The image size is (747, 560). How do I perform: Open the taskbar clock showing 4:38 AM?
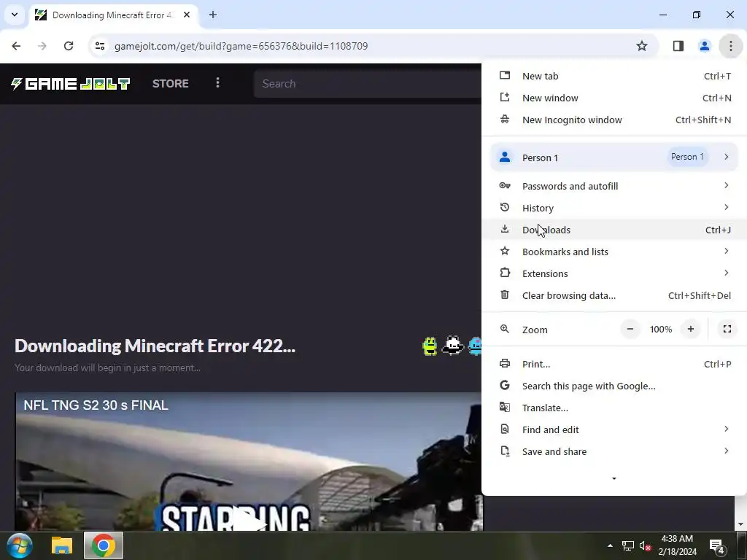(x=677, y=545)
